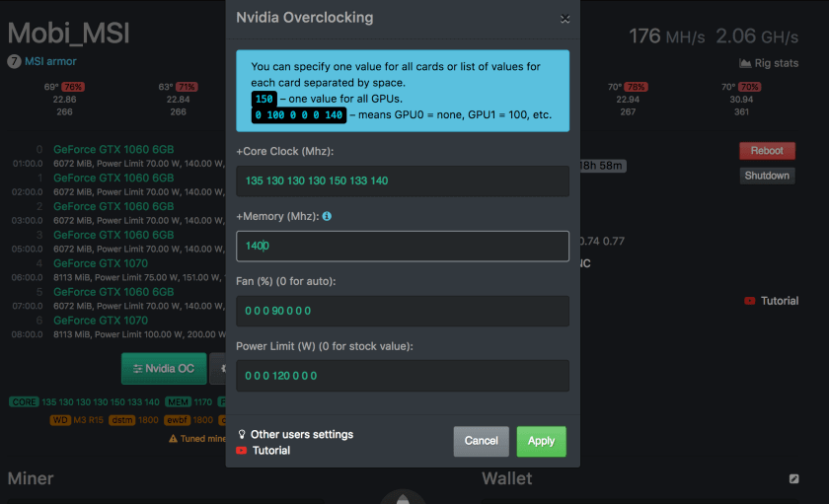Open Other users settings link

click(301, 435)
